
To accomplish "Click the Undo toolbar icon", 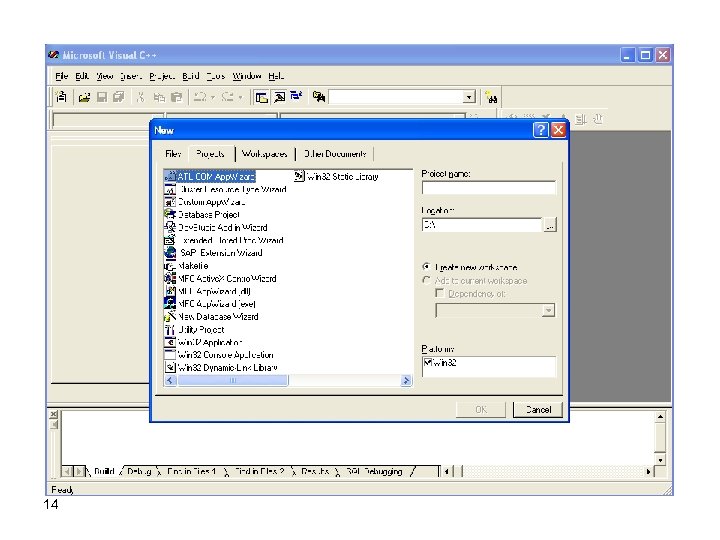I will coord(200,97).
